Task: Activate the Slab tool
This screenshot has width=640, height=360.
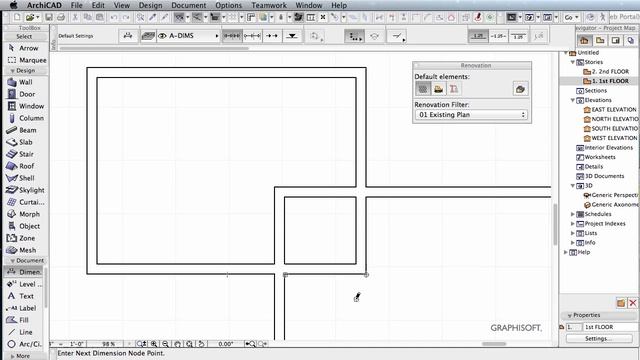Action: [20, 142]
